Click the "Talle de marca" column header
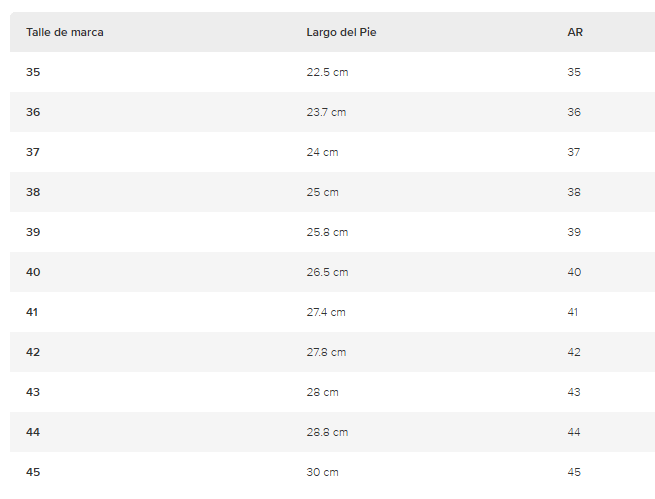This screenshot has width=655, height=499. point(65,32)
